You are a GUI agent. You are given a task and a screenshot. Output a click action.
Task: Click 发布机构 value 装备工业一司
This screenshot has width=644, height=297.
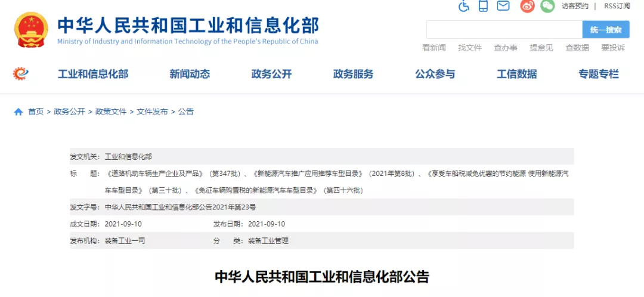coord(125,241)
